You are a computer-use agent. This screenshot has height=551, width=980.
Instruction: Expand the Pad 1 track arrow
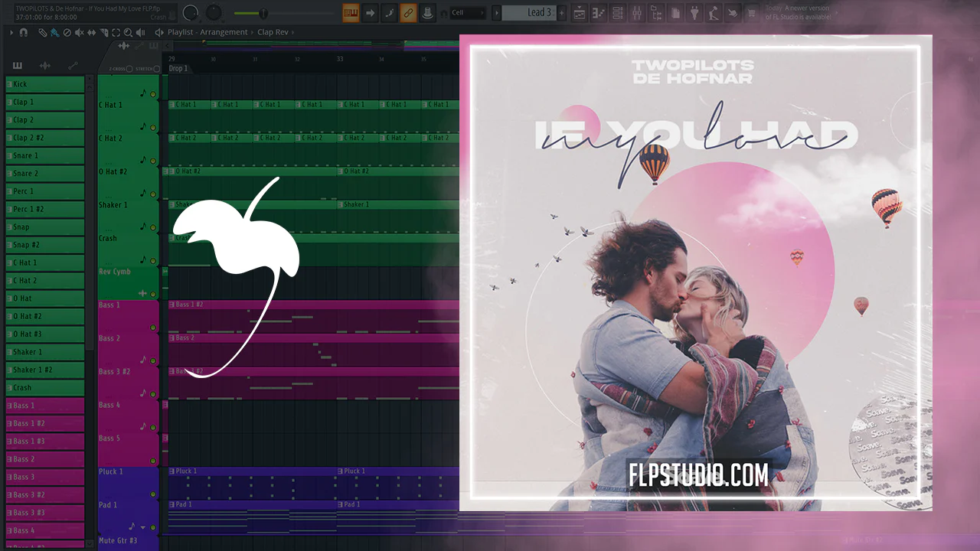pos(142,527)
